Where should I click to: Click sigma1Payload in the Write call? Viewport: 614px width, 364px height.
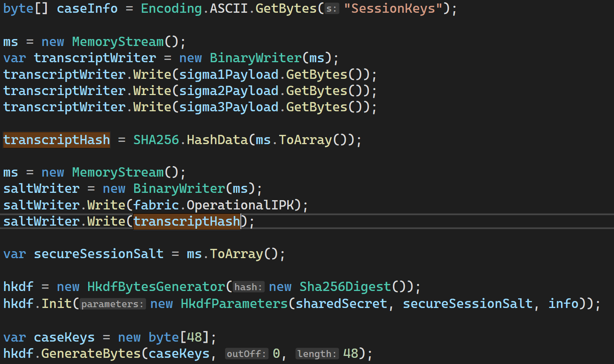(229, 75)
